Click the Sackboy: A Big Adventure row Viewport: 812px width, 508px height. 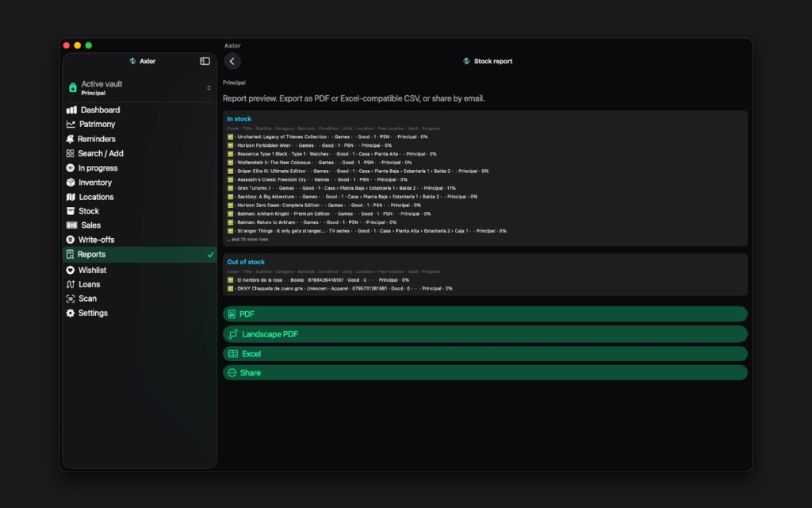tap(352, 197)
